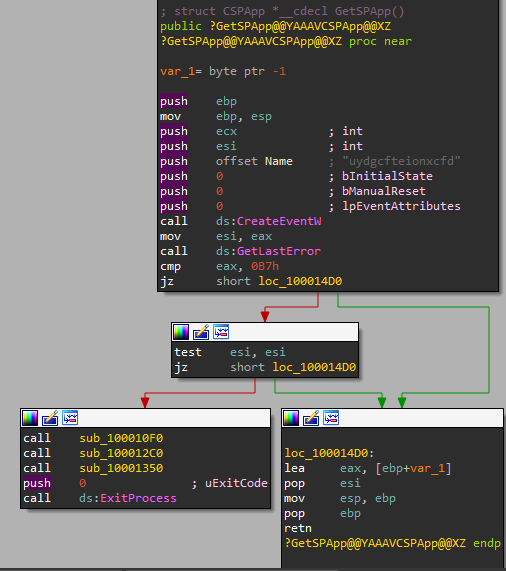Click endp line of GetSPApp
The height and width of the screenshot is (571, 506).
[392, 543]
